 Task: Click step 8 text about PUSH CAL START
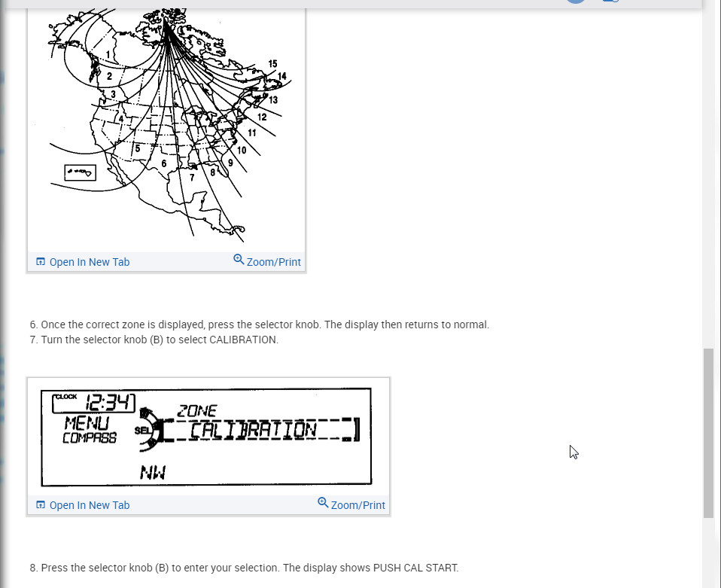pyautogui.click(x=244, y=568)
